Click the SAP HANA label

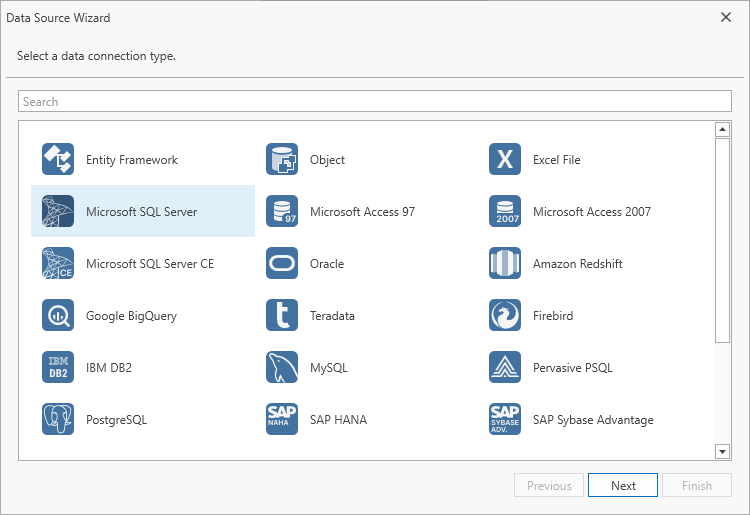pyautogui.click(x=338, y=419)
